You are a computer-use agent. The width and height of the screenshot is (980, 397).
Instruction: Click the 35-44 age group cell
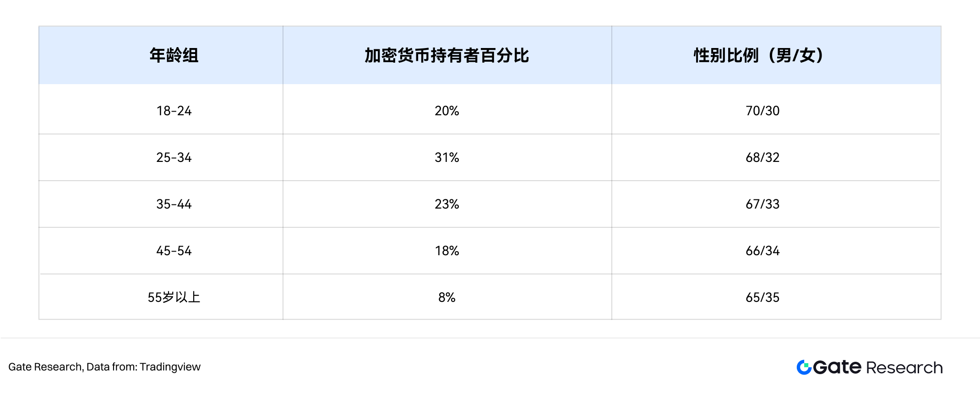point(174,204)
